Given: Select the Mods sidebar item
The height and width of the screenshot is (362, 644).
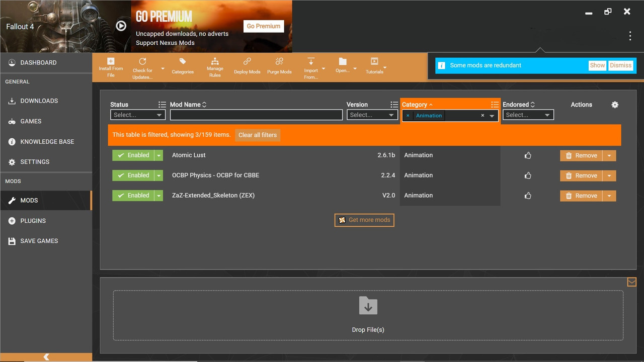Looking at the screenshot, I should (x=46, y=200).
